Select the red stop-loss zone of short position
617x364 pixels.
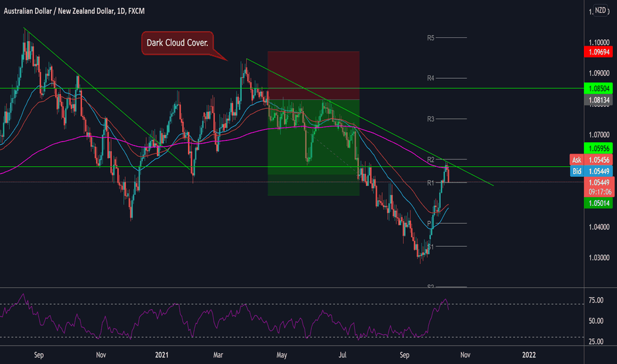[x=314, y=75]
